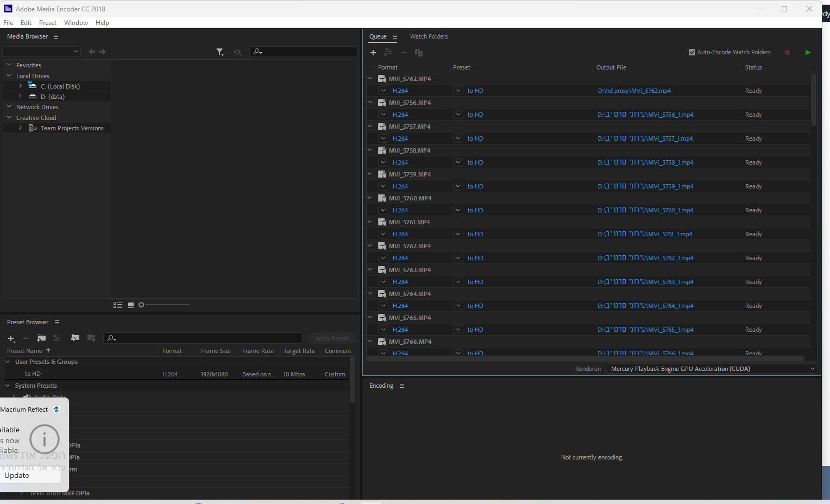Image resolution: width=830 pixels, height=504 pixels.
Task: Open format dropdown for first MVI_5762.MP4 H.264
Action: coord(383,91)
